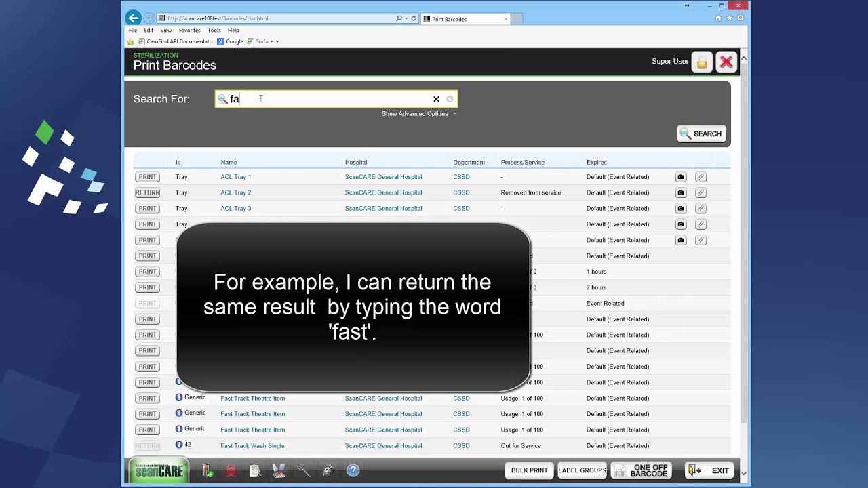Click the page scrollbar down arrow

pos(743,473)
